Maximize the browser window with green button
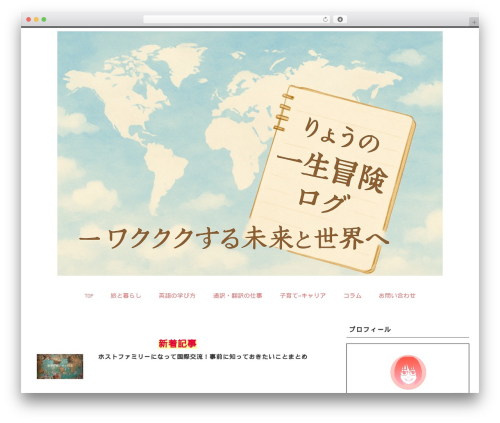This screenshot has width=500, height=423. tap(44, 20)
